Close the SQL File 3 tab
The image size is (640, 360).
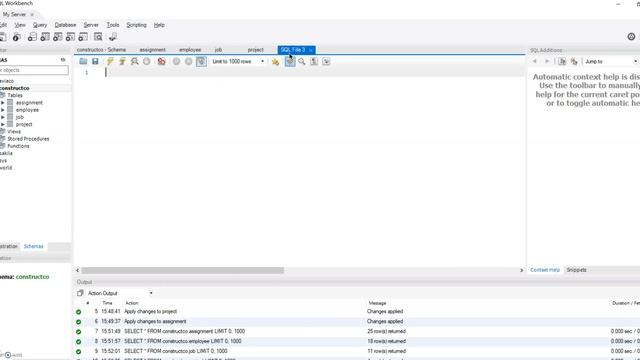311,50
